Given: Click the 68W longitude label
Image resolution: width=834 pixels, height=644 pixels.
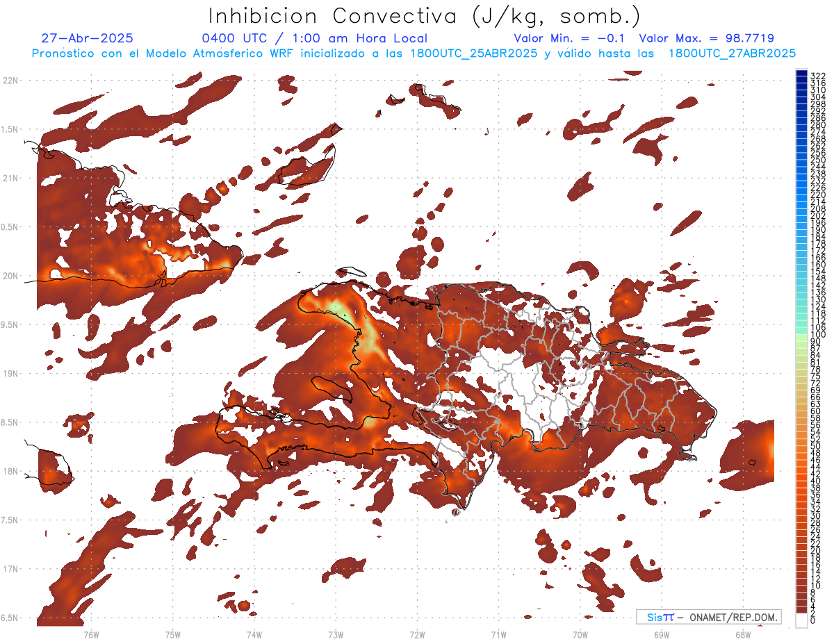Looking at the screenshot, I should point(743,635).
